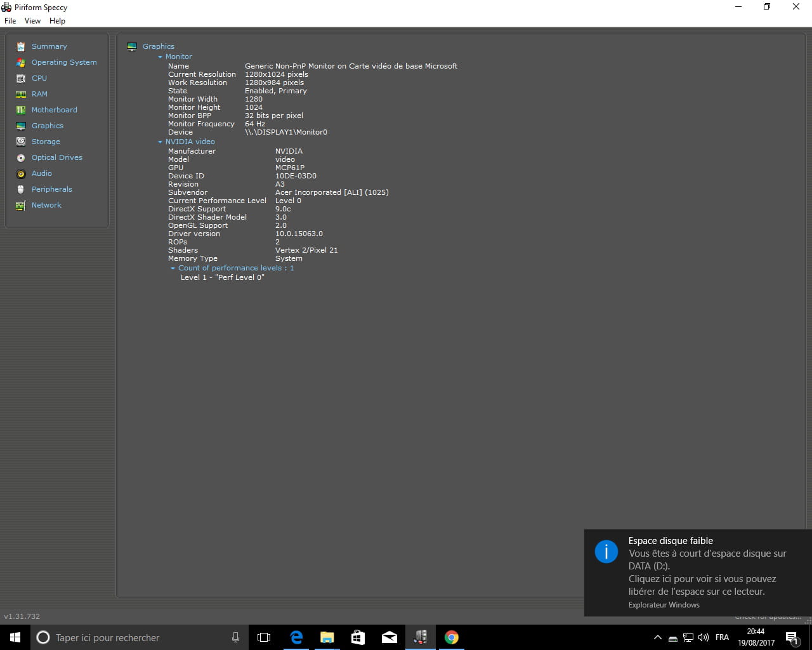The height and width of the screenshot is (650, 812).
Task: Open the Storage section label
Action: (x=46, y=142)
